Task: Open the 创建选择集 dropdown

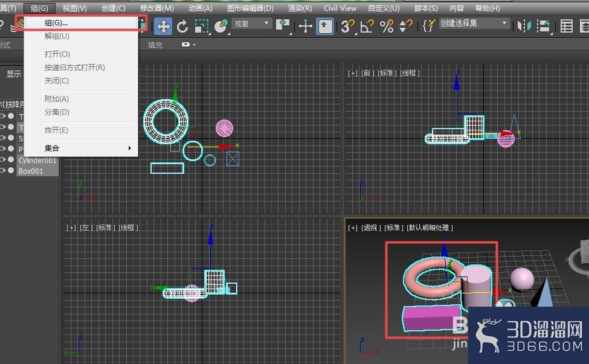Action: click(x=474, y=24)
